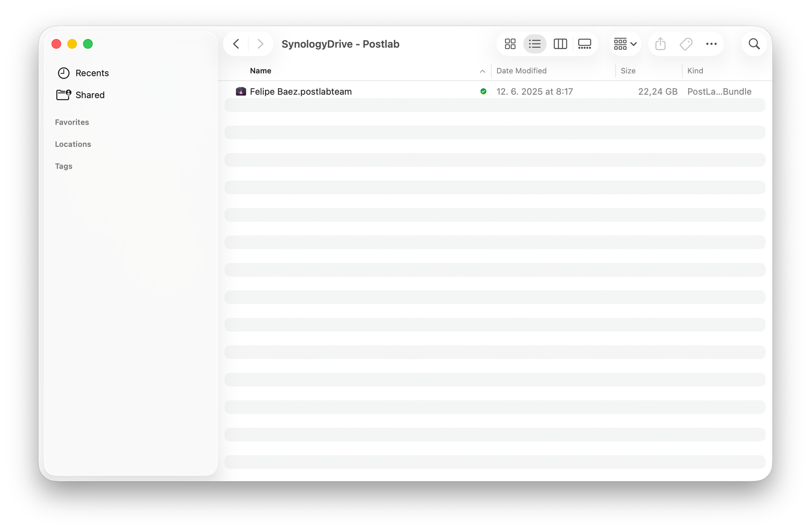Open the more actions ellipsis menu
Viewport: 811px width, 532px height.
pos(711,44)
